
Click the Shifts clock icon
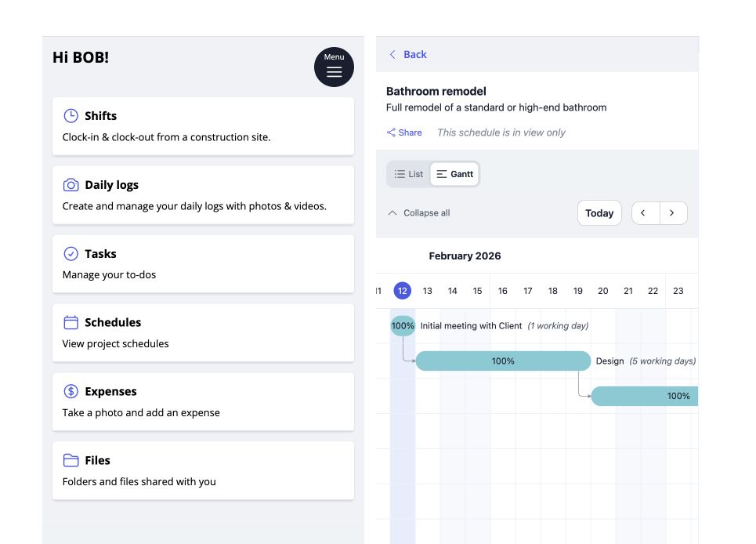71,116
